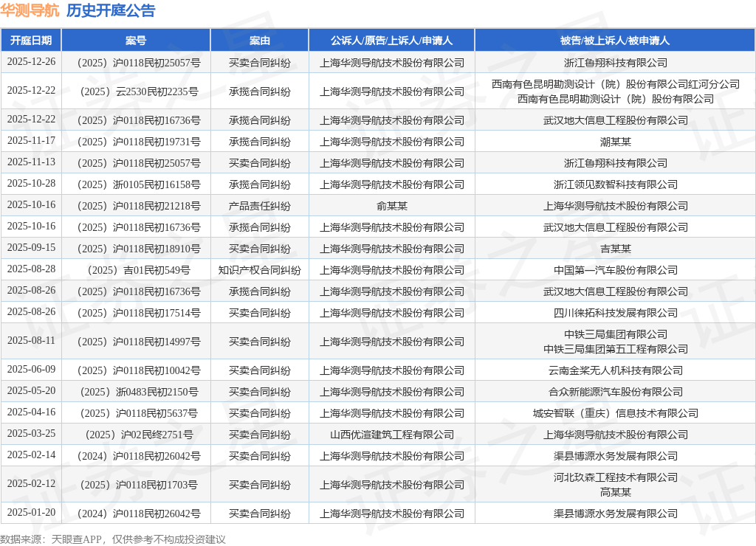Select case number (2025)浙0105民初16158号
Image resolution: width=756 pixels, height=546 pixels.
point(139,184)
